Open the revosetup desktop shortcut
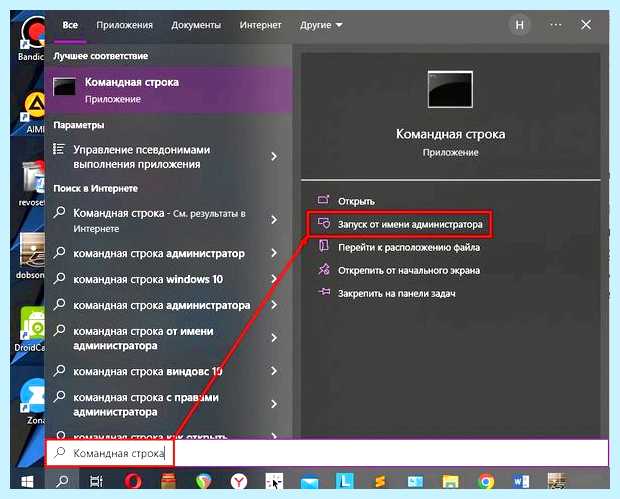 click(33, 184)
